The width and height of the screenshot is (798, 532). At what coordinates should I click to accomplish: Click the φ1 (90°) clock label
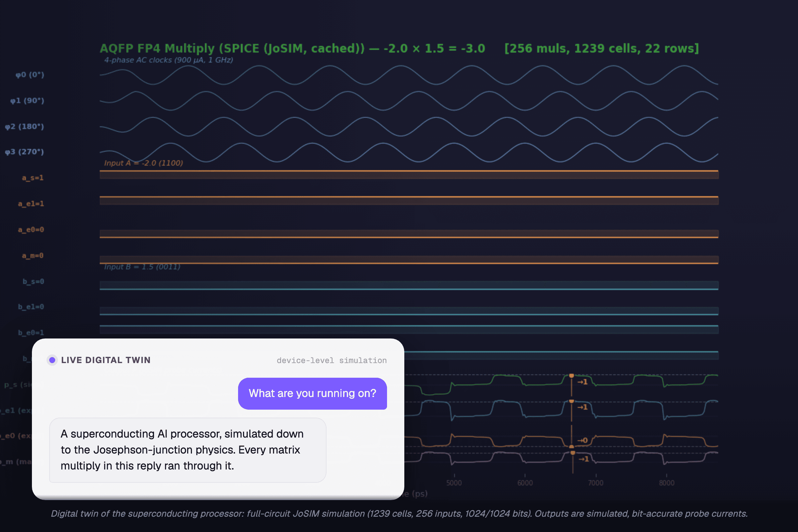(x=27, y=101)
